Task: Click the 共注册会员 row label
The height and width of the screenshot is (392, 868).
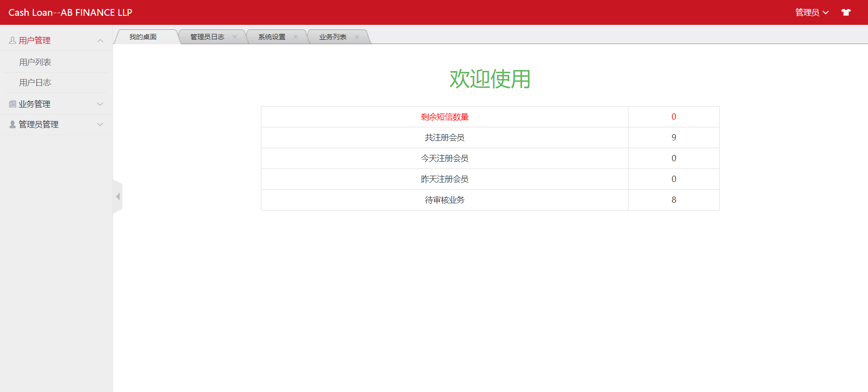Action: tap(444, 138)
